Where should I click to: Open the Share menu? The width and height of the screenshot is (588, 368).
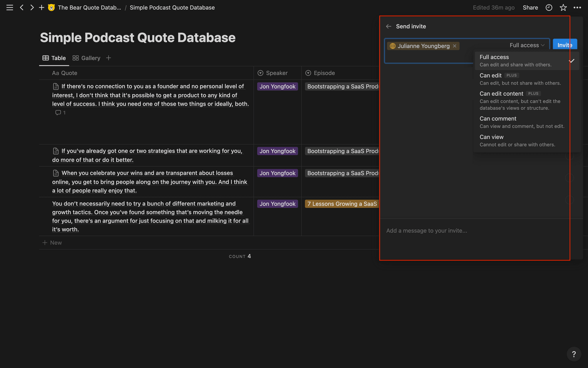530,7
